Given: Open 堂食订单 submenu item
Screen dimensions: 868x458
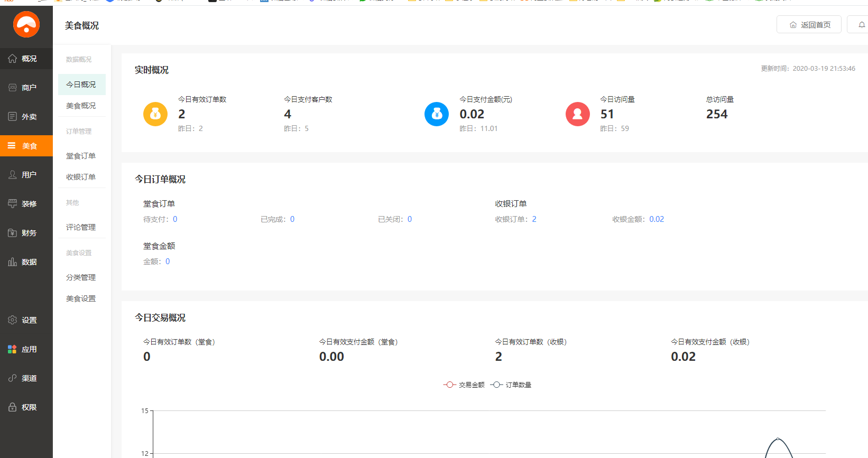Looking at the screenshot, I should pyautogui.click(x=82, y=156).
